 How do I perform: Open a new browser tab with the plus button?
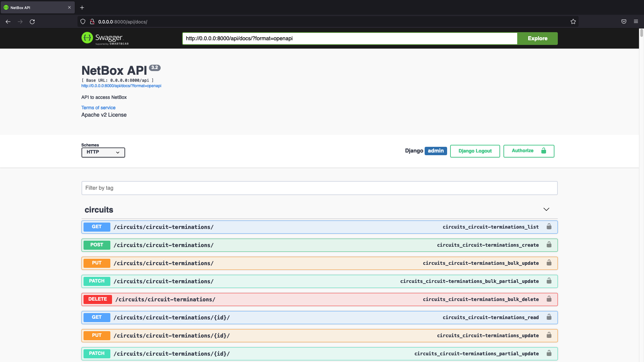(82, 7)
